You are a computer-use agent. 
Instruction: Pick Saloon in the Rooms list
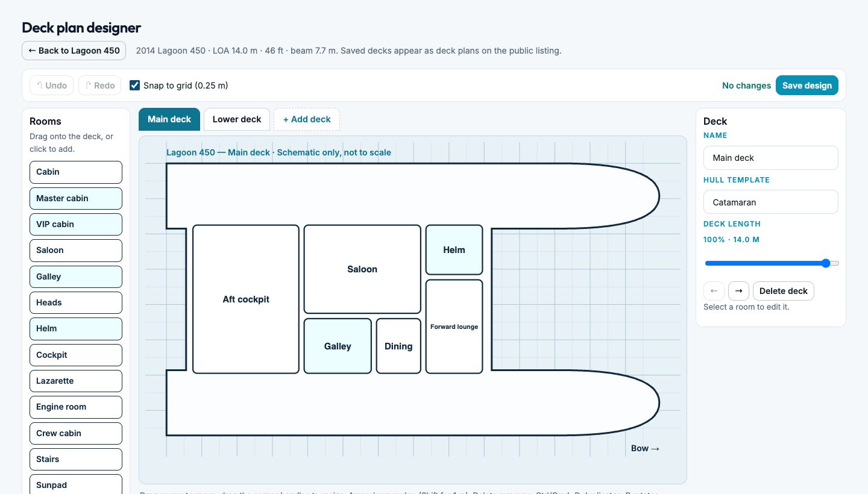coord(76,250)
